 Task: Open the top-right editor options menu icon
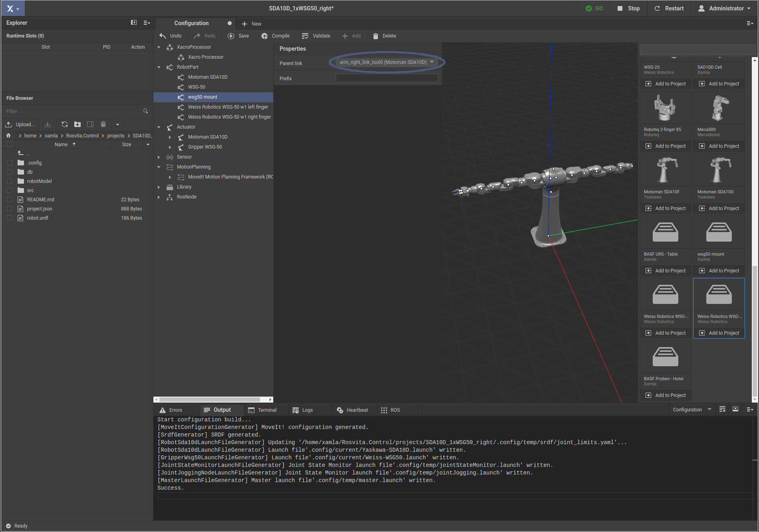(x=750, y=23)
